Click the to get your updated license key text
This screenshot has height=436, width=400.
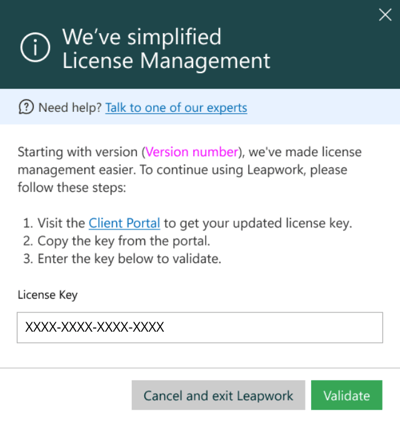click(258, 223)
